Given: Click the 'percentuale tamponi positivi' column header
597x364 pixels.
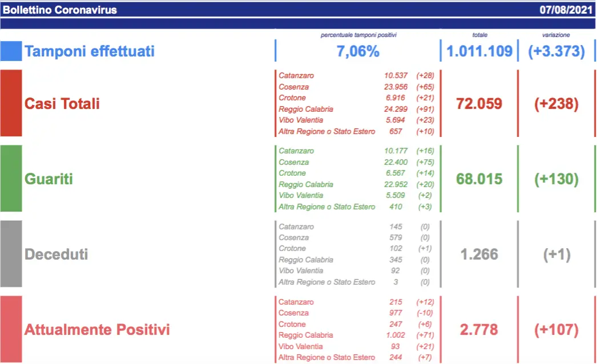Looking at the screenshot, I should [358, 35].
